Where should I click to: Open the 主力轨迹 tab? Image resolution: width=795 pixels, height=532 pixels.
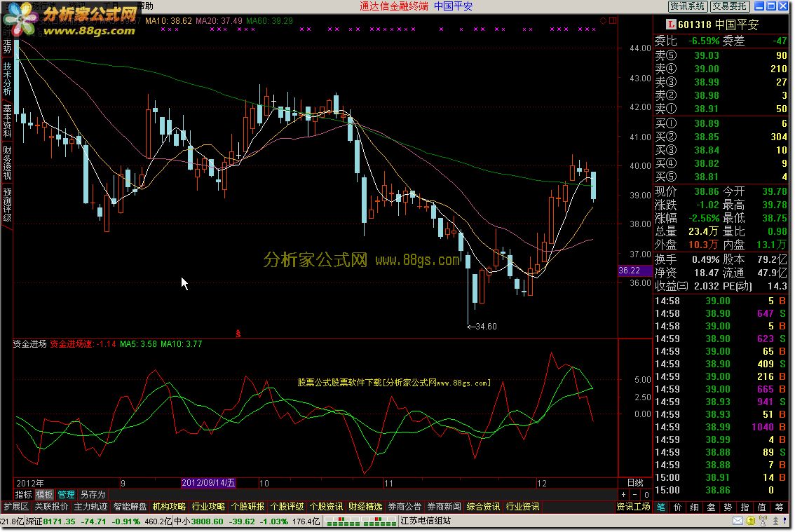click(x=90, y=507)
